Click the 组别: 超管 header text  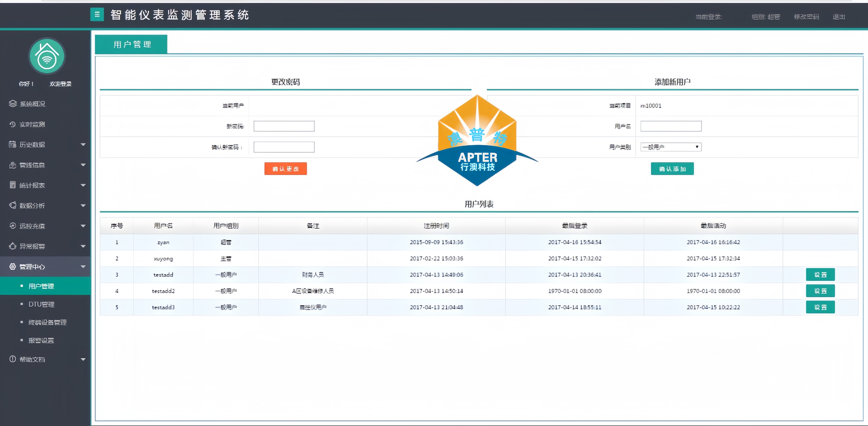[x=766, y=17]
